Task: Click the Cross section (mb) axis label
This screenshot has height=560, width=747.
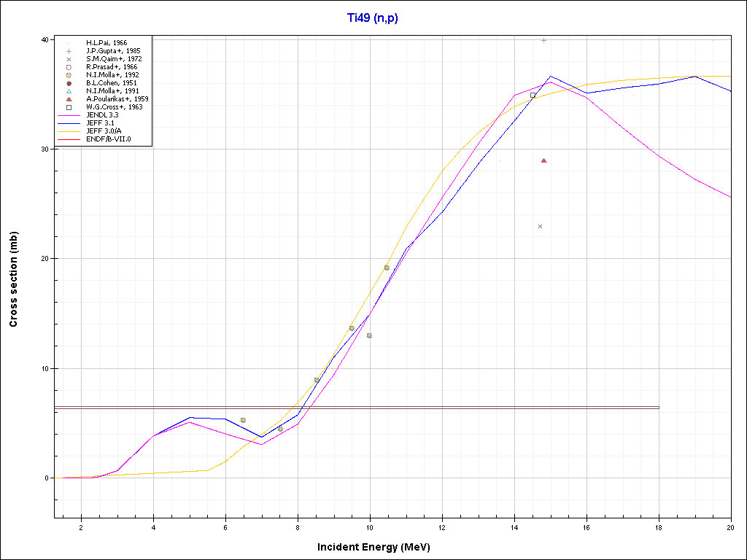Action: (x=14, y=279)
